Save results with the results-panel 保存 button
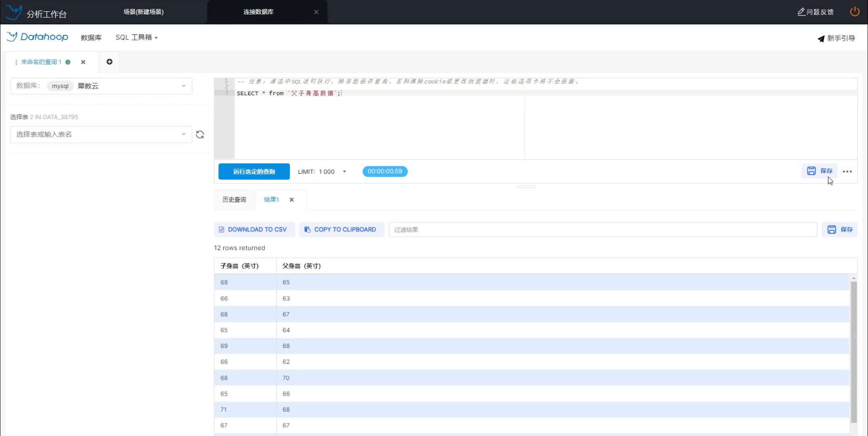 pyautogui.click(x=839, y=230)
